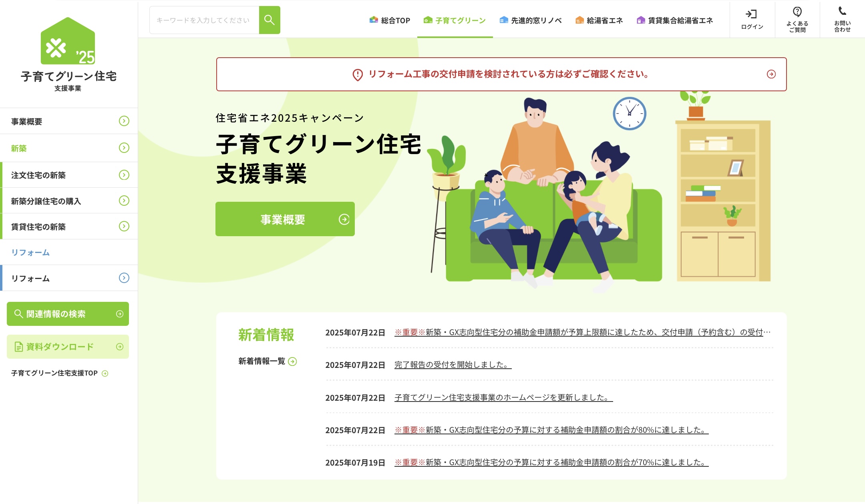Click the お問い合わせ phone icon
This screenshot has width=865, height=504.
[x=842, y=11]
